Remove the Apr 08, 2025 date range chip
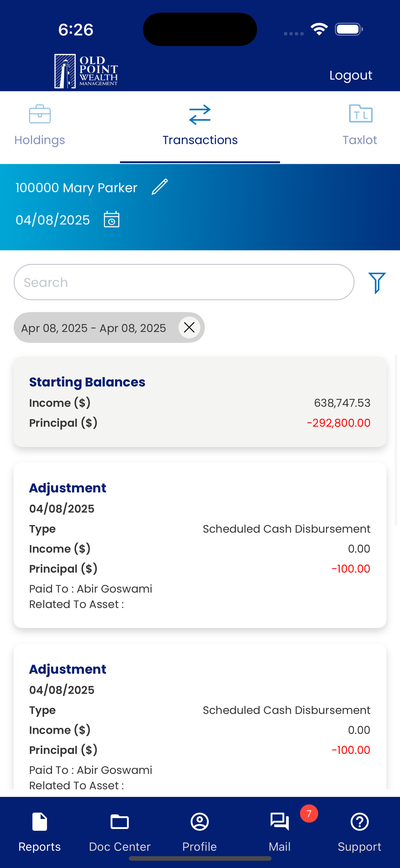This screenshot has width=400, height=868. point(189,327)
